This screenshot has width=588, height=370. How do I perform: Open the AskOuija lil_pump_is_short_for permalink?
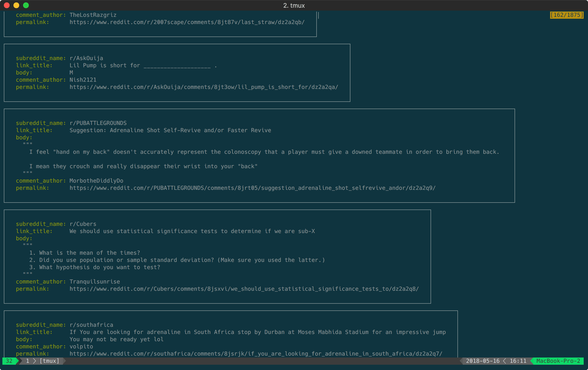pyautogui.click(x=204, y=87)
